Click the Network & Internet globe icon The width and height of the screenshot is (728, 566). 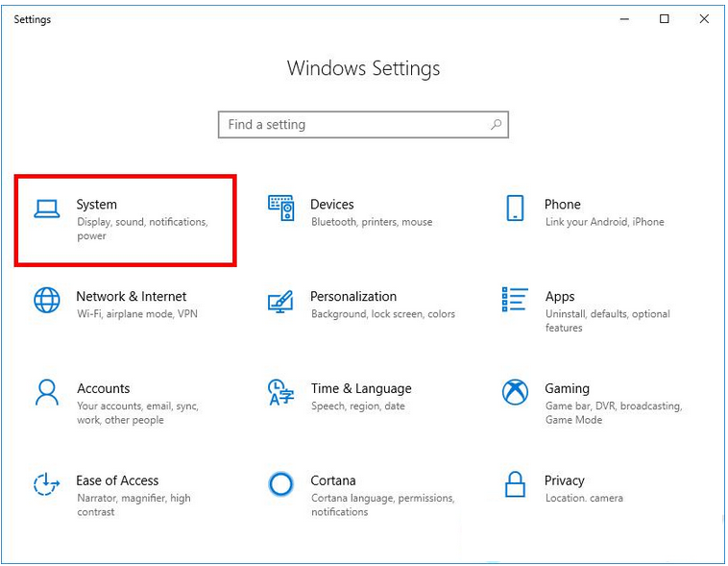coord(46,300)
